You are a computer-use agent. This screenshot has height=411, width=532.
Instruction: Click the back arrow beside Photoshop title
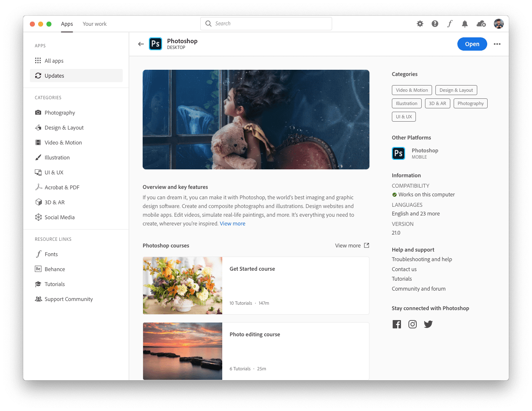pos(141,44)
